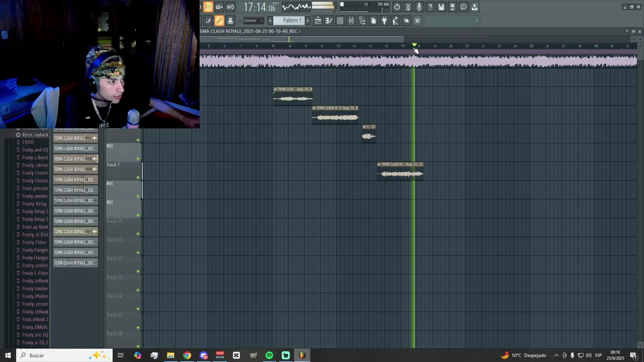644x362 pixels.
Task: Click the green playhead marker on the timeline
Action: coord(414,45)
